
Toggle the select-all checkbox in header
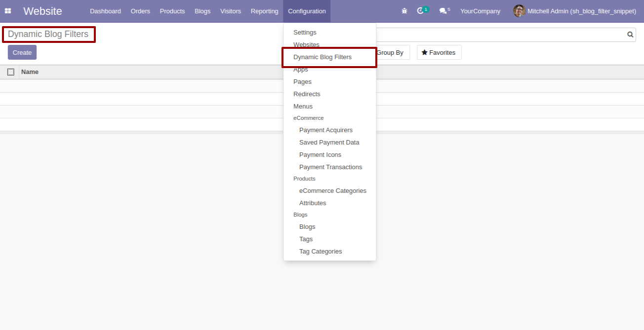tap(11, 72)
